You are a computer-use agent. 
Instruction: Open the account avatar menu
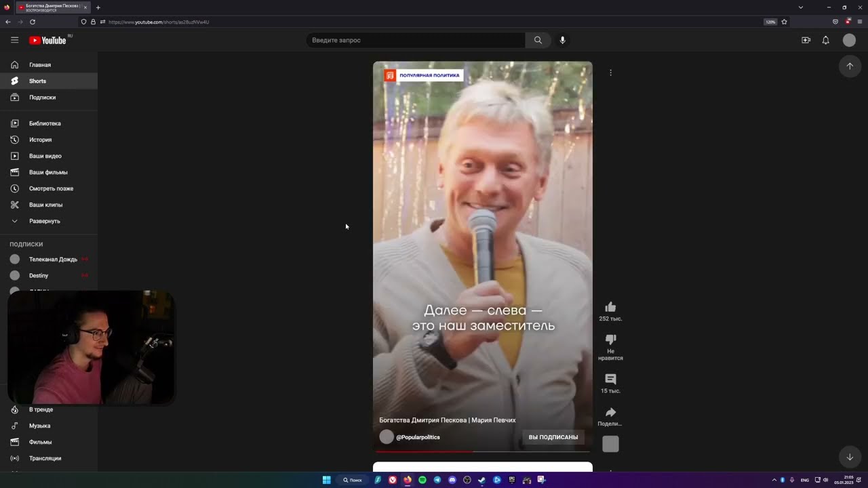(x=849, y=40)
